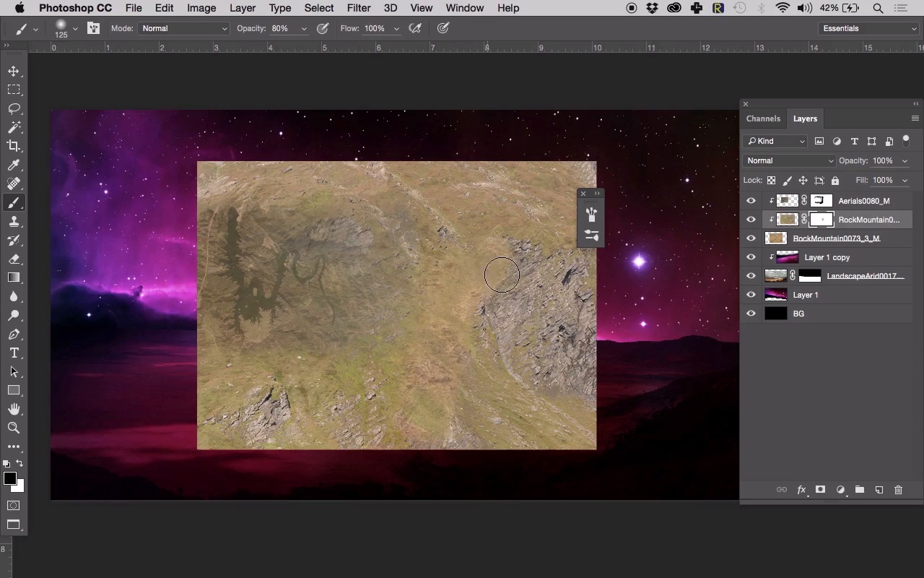Select the Eraser tool
The width and height of the screenshot is (924, 578).
coord(14,259)
